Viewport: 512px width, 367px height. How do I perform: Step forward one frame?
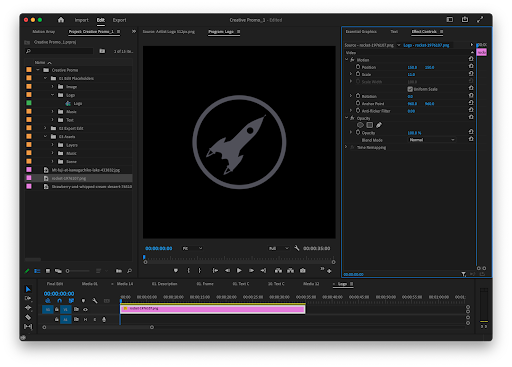pos(251,271)
